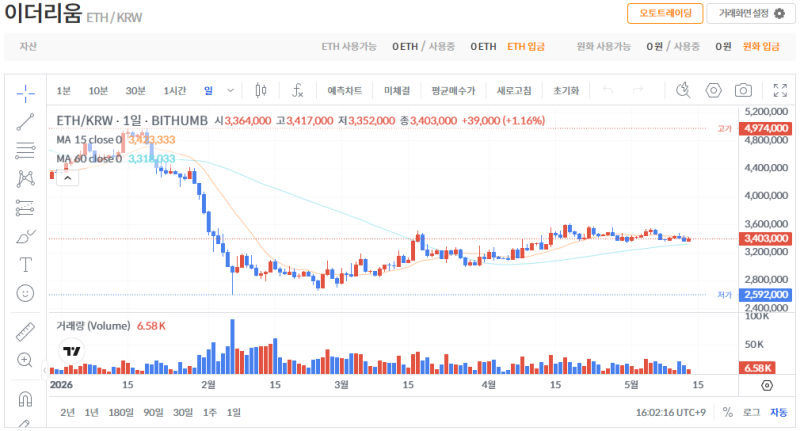
Task: Select the 1시간 interval
Action: (x=174, y=91)
